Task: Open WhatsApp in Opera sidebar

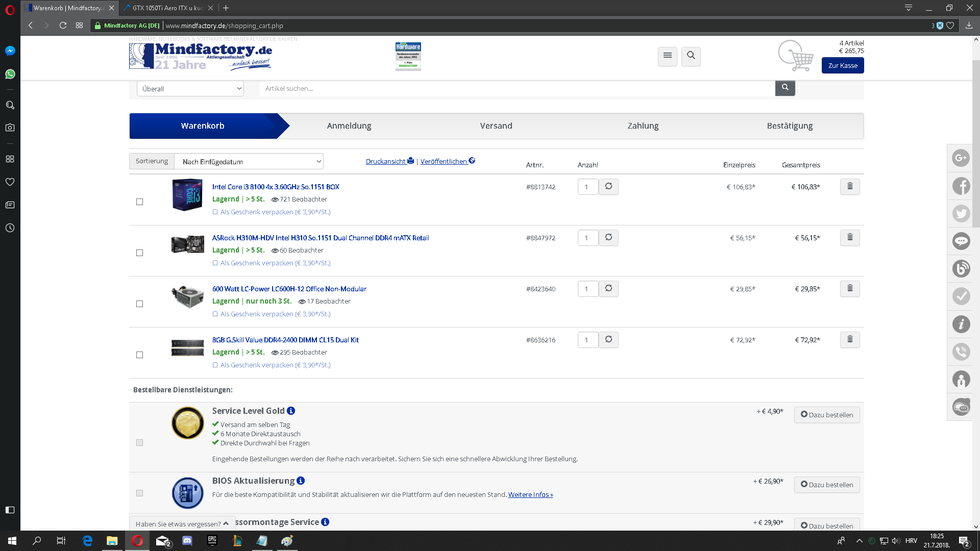Action: coord(10,74)
